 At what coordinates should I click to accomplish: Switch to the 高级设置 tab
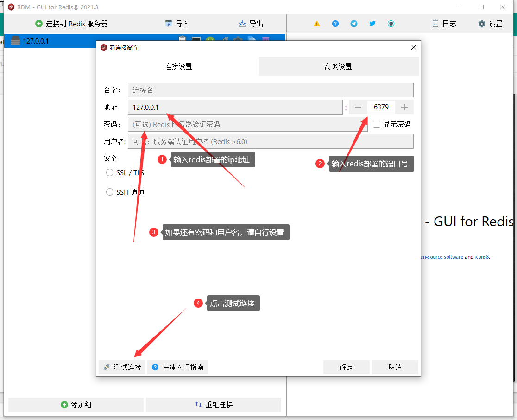pos(338,66)
